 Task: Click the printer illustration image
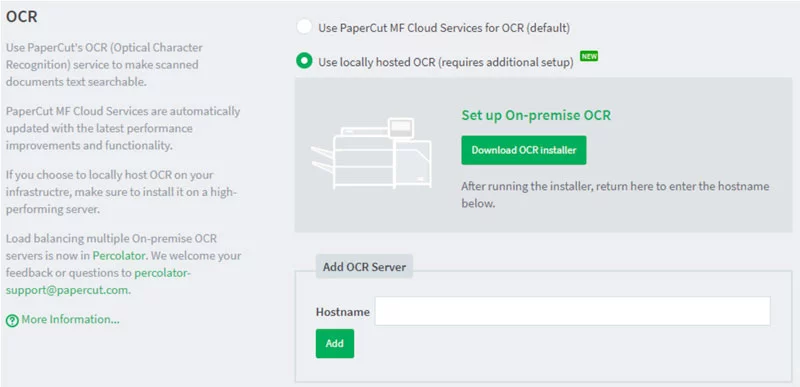371,153
